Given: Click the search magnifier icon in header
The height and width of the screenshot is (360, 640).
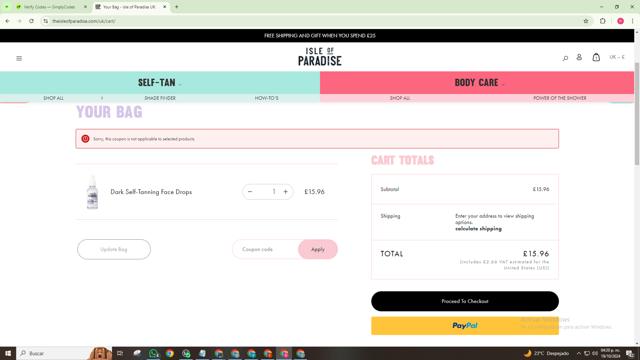Looking at the screenshot, I should 565,58.
